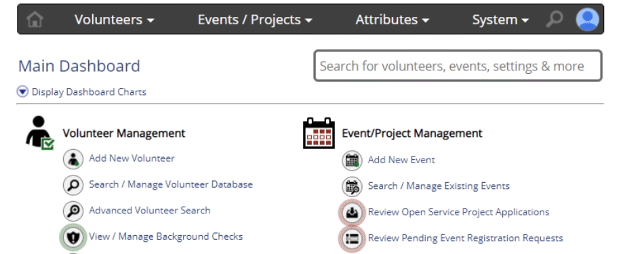This screenshot has height=254, width=644.
Task: Open the Events / Projects dropdown menu
Action: tap(255, 19)
